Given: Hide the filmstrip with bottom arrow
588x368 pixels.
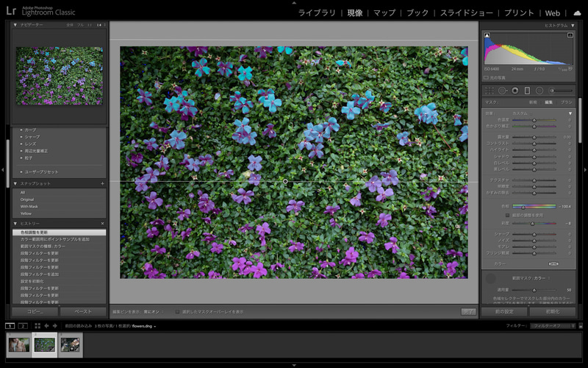Looking at the screenshot, I should [294, 365].
